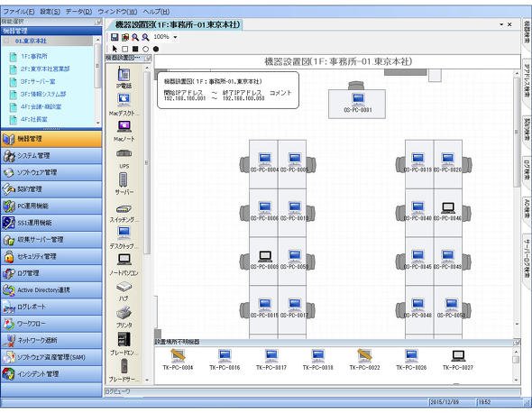Collapse the 01.東京本社 tree node
The height and width of the screenshot is (413, 532).
[6, 41]
